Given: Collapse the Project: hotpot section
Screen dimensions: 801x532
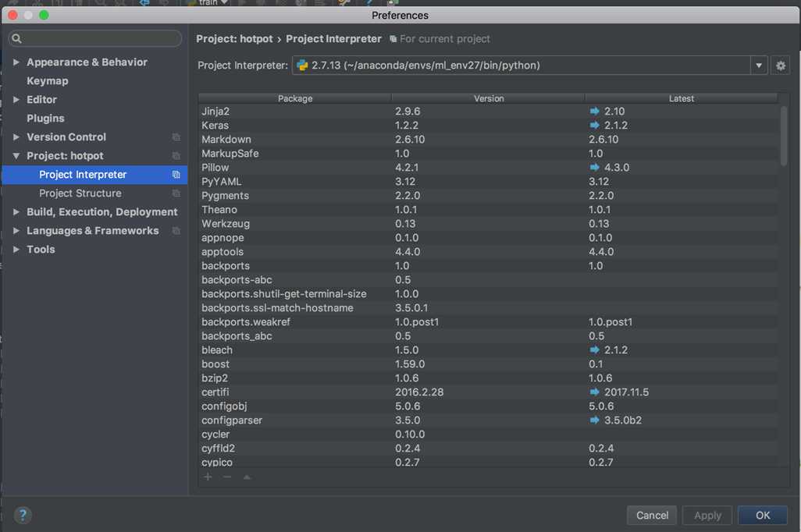Looking at the screenshot, I should [16, 156].
